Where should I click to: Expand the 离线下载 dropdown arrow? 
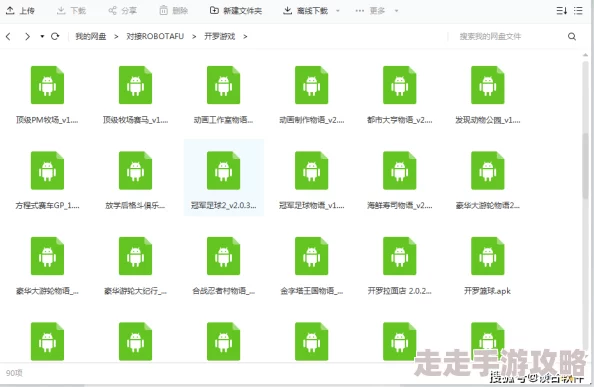(338, 11)
